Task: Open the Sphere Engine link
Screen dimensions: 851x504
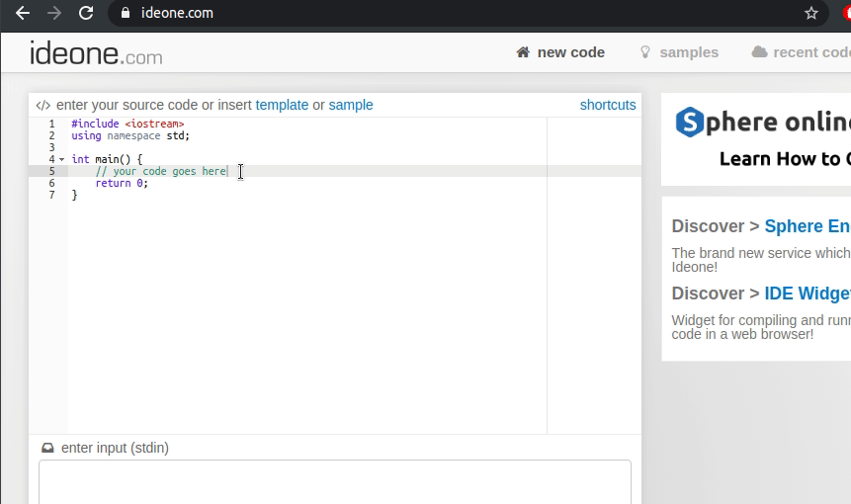Action: (x=808, y=226)
